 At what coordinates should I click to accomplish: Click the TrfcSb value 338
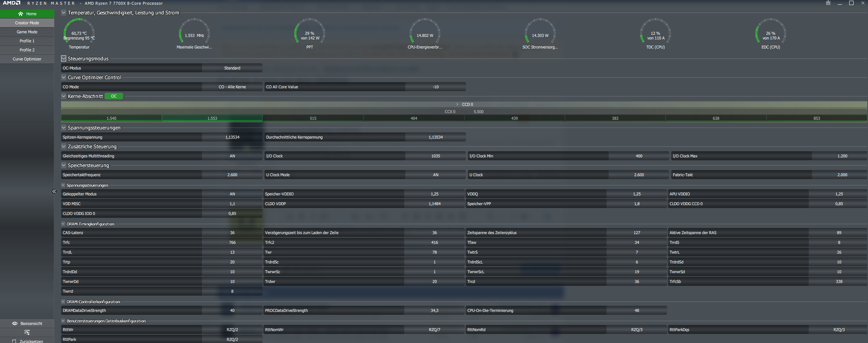tap(838, 281)
